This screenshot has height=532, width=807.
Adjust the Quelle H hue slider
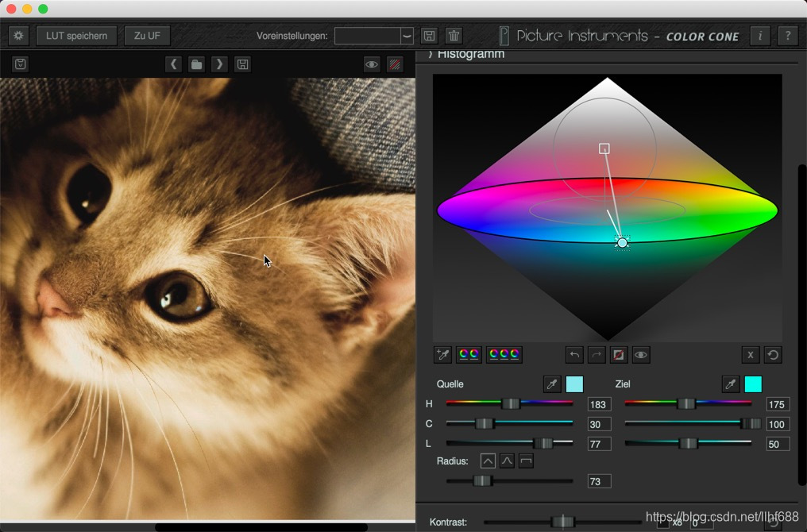pos(509,403)
